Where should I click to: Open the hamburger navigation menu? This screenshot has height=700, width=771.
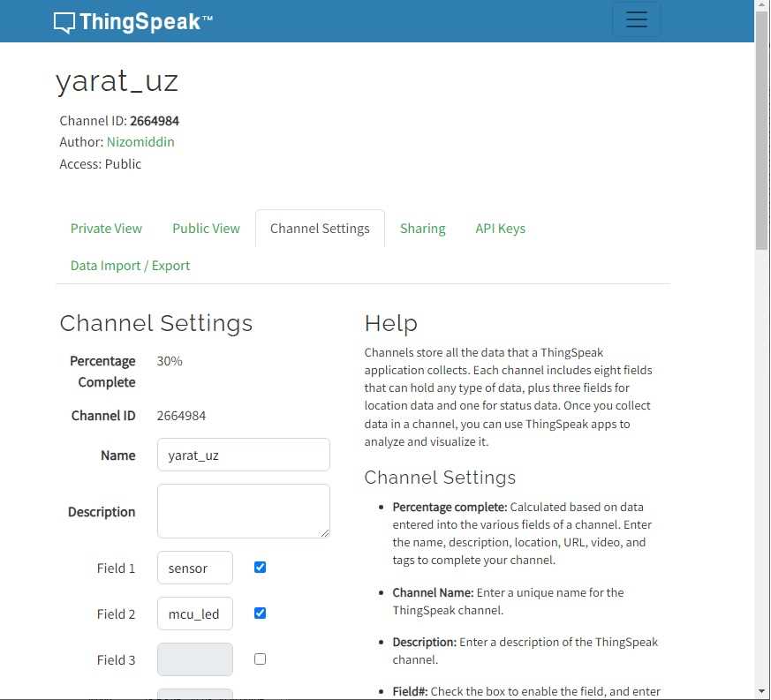pyautogui.click(x=636, y=20)
